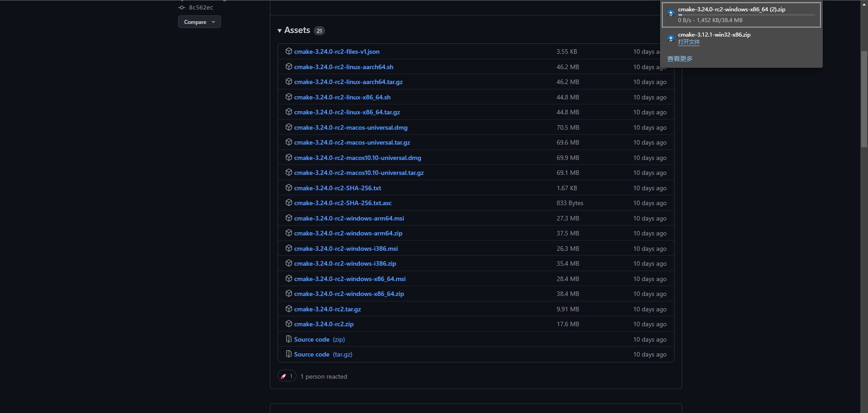The image size is (868, 413).
Task: Click '1 person reacted' text
Action: 324,376
